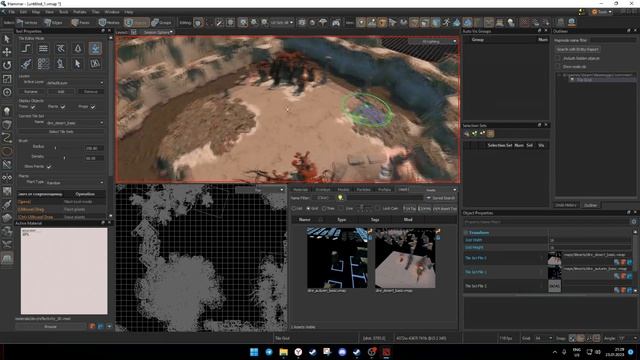The image size is (640, 360).
Task: Open the Active Layer dropdown
Action: click(x=75, y=83)
